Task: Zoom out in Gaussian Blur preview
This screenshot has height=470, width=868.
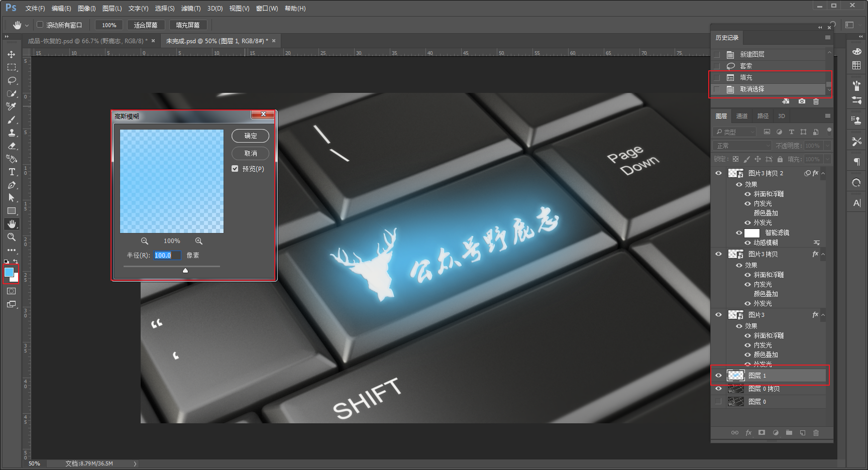Action: coord(145,241)
